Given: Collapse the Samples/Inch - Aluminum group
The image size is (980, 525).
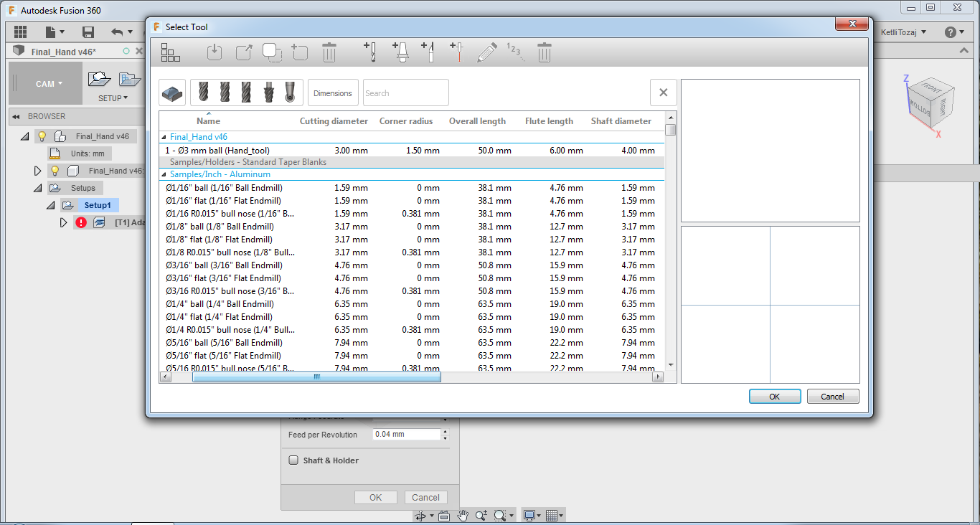Looking at the screenshot, I should [x=164, y=175].
